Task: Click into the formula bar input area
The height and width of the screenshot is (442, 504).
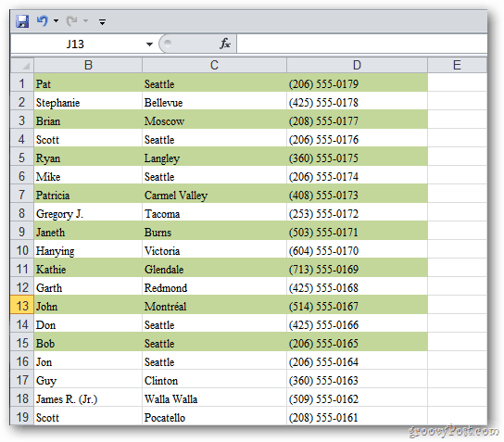Action: pos(362,44)
